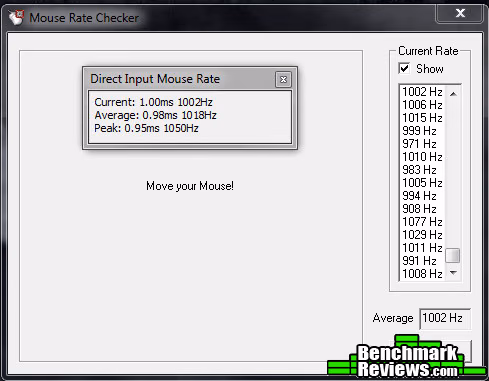This screenshot has width=489, height=381.
Task: Click the rate list scroll up arrow
Action: coord(453,94)
